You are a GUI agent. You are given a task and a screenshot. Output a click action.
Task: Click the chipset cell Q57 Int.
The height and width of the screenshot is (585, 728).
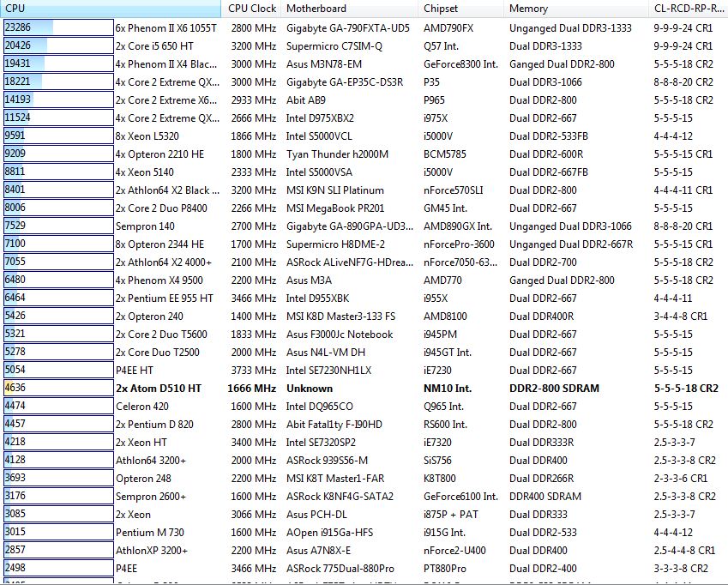pyautogui.click(x=441, y=46)
